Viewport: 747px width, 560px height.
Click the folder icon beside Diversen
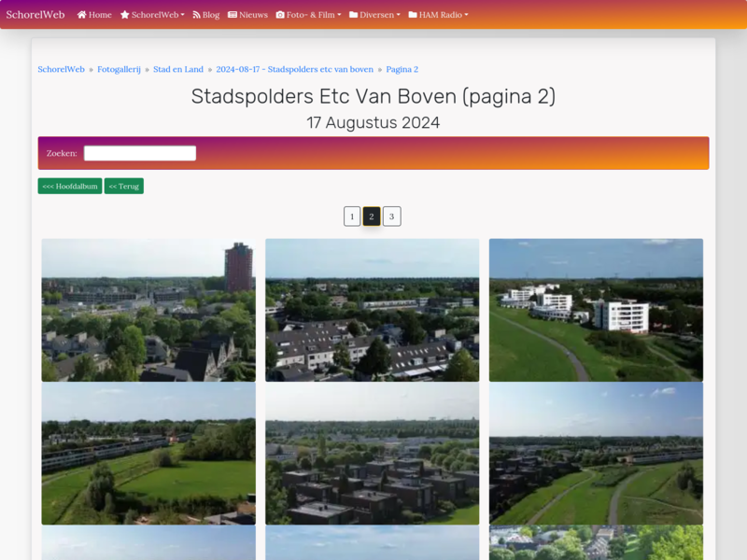click(x=354, y=15)
